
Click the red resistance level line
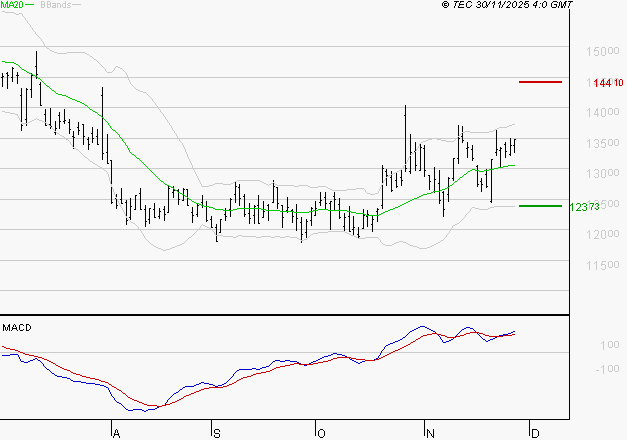(540, 82)
